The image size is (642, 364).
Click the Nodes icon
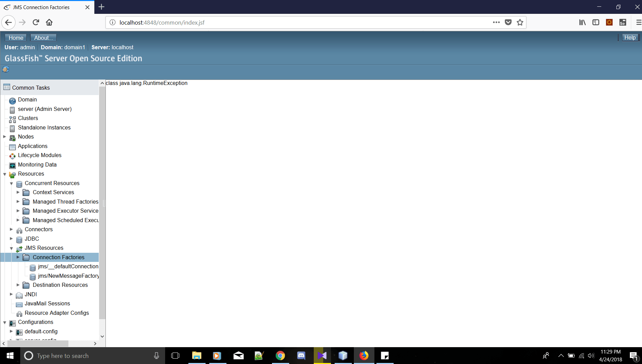(x=12, y=138)
